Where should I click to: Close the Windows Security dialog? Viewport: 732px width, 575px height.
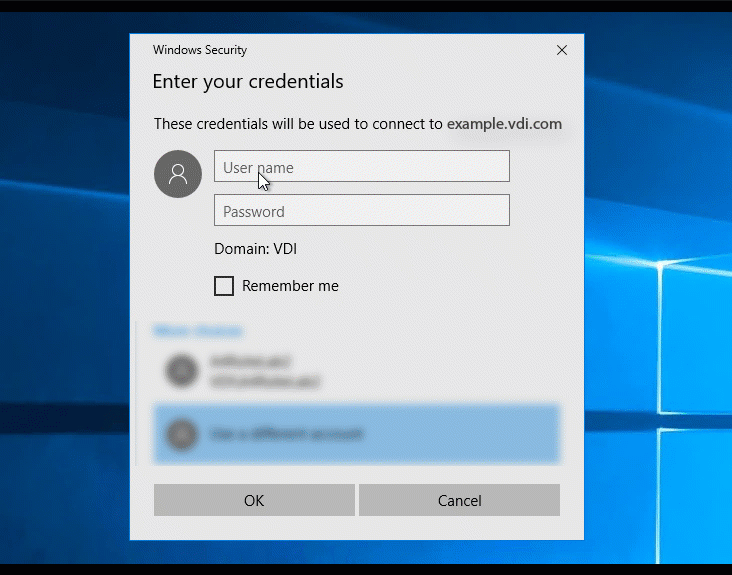[x=562, y=50]
